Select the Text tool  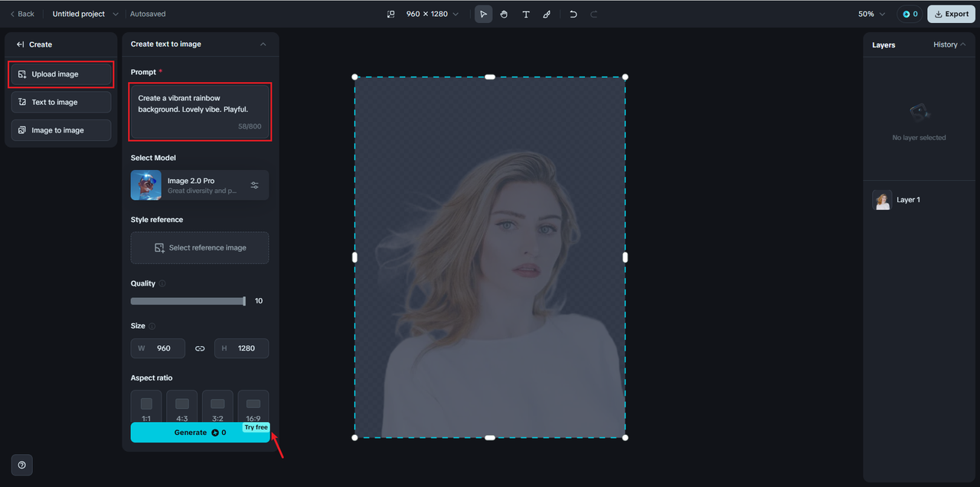pos(525,14)
